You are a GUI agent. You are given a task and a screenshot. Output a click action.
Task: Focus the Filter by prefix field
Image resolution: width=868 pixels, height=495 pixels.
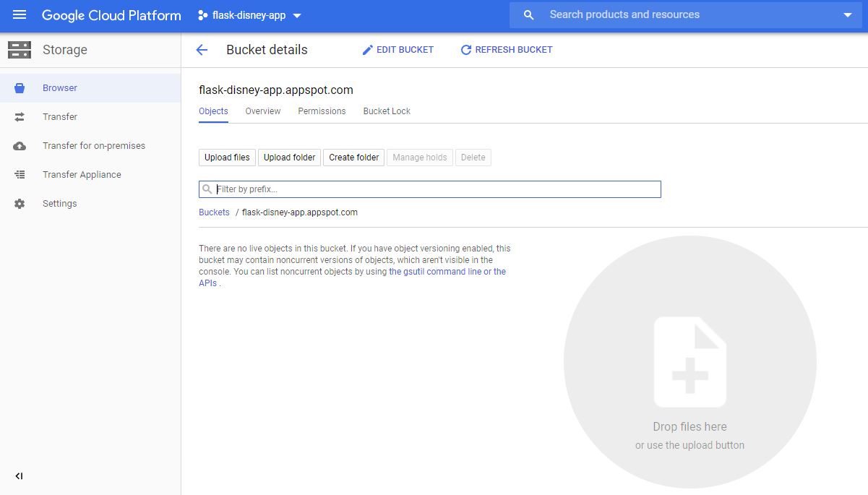point(434,189)
